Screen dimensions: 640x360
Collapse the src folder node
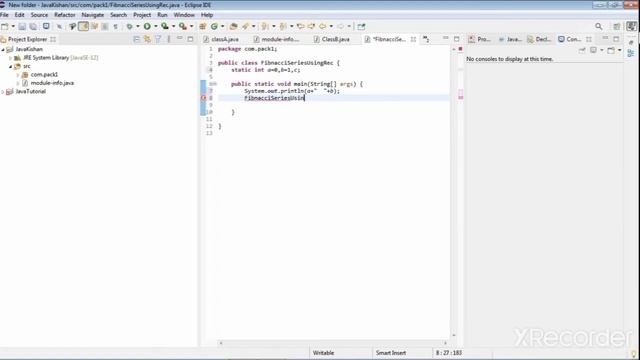tap(11, 66)
